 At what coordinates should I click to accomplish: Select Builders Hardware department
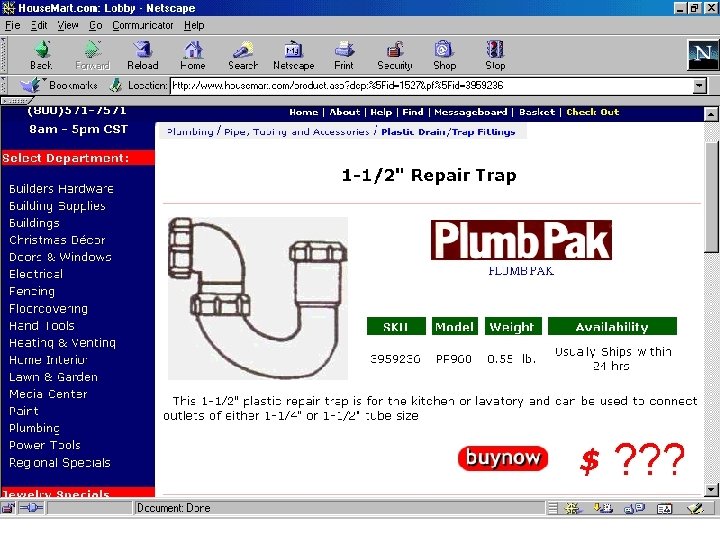coord(61,189)
